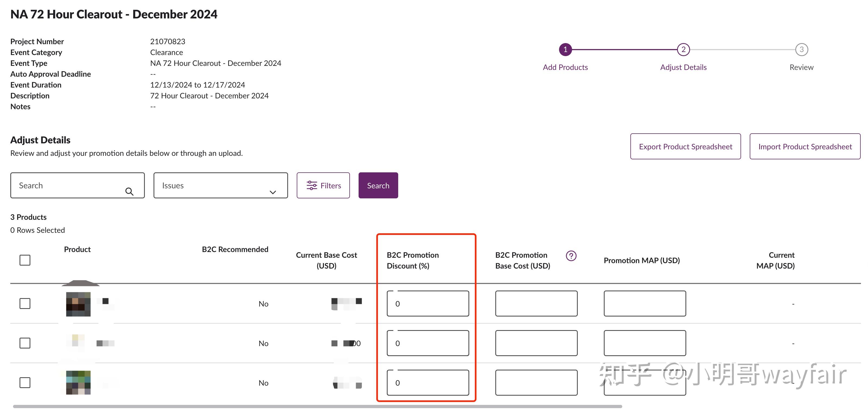Click step circle 3 for Review

tap(801, 49)
